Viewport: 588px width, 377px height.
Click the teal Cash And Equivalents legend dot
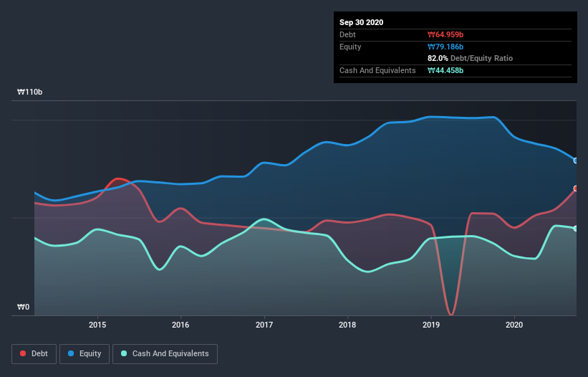(124, 353)
